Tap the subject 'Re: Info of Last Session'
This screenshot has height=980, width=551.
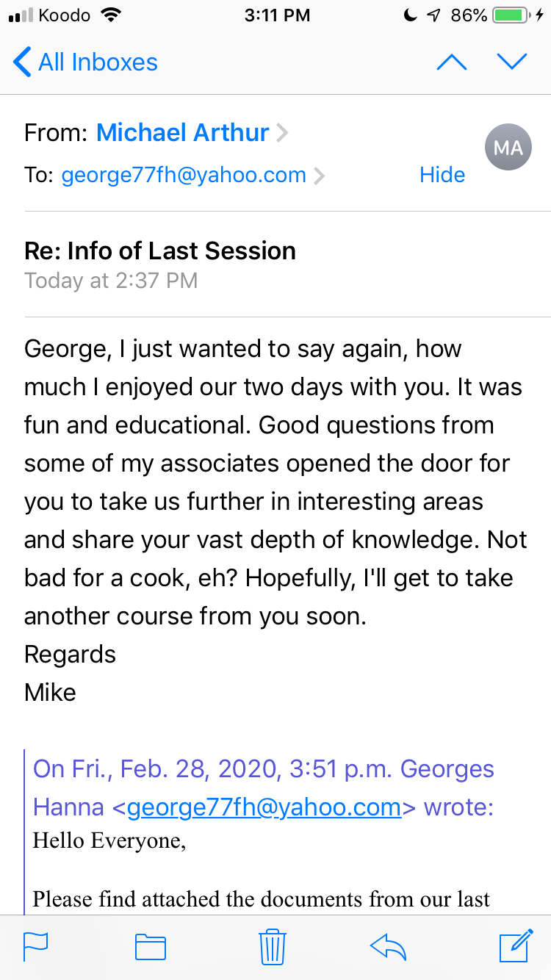pyautogui.click(x=160, y=251)
